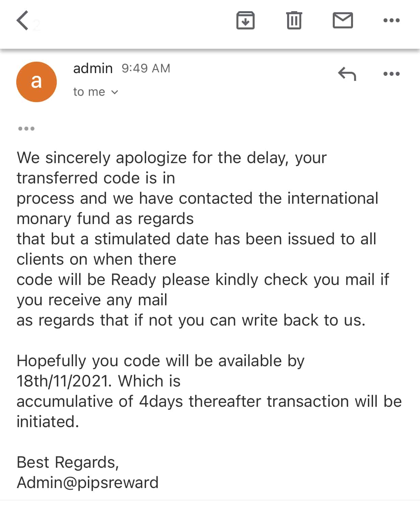Reply to admin using the reply arrow
The width and height of the screenshot is (420, 507).
tap(347, 73)
